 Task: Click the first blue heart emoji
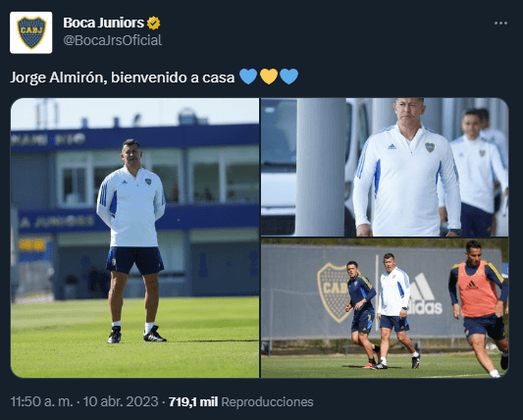248,77
